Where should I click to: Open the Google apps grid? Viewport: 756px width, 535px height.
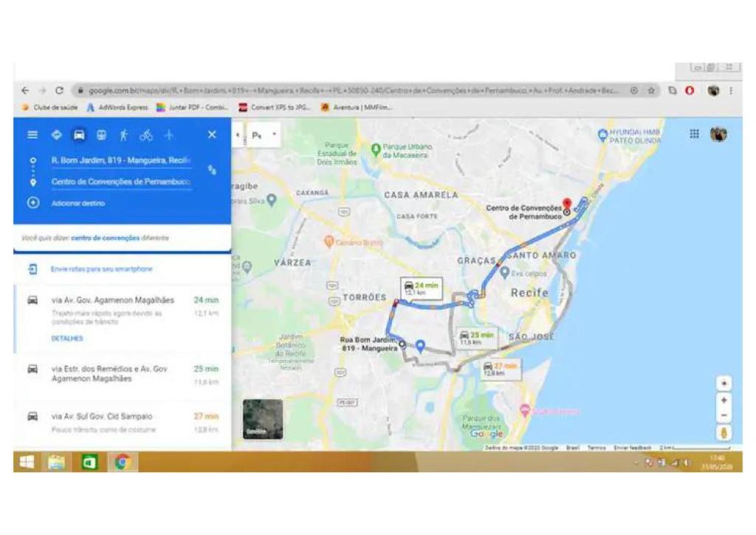694,134
